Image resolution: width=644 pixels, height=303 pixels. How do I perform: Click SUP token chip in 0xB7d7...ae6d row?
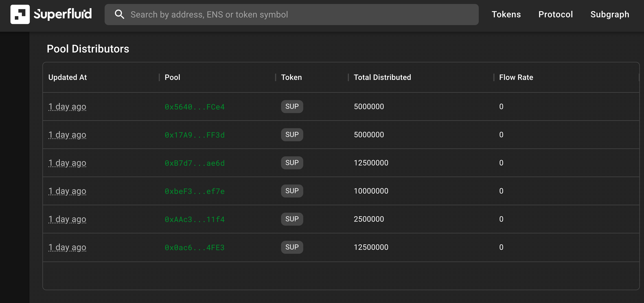coord(292,163)
